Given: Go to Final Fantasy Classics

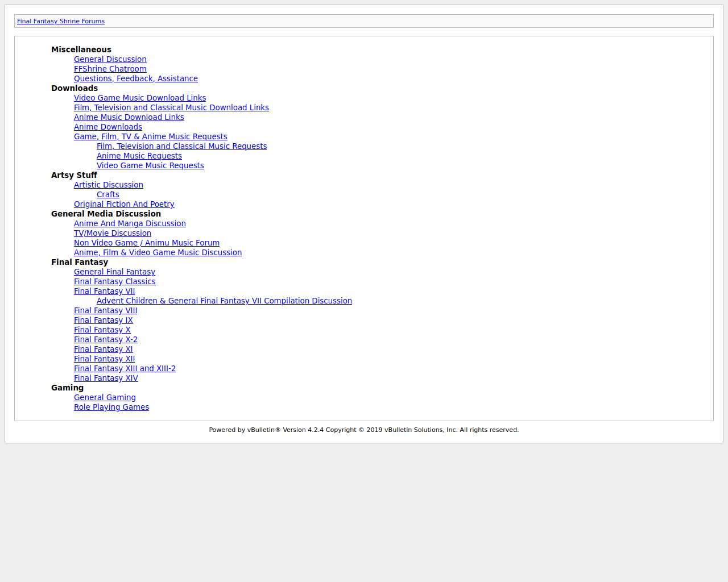Looking at the screenshot, I should click(114, 281).
